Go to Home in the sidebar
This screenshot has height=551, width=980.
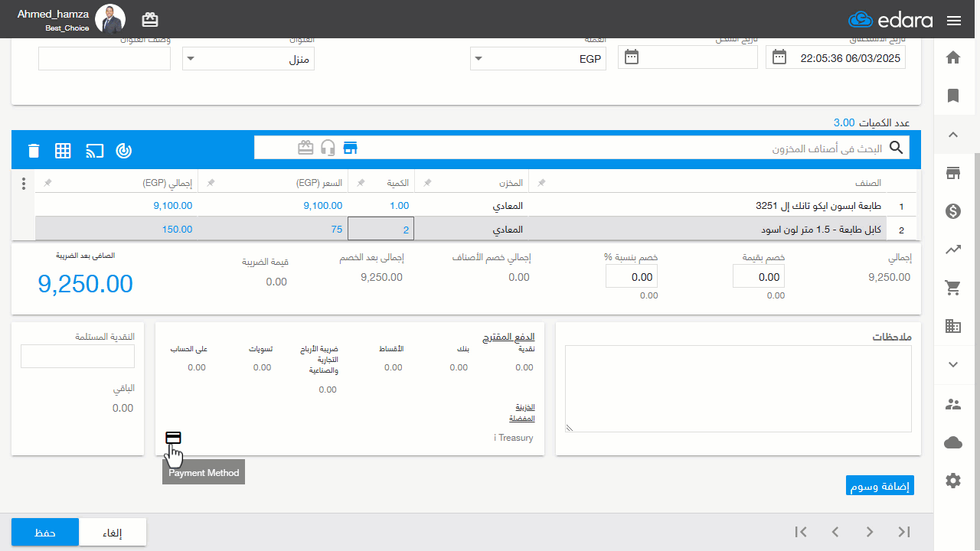click(x=953, y=57)
